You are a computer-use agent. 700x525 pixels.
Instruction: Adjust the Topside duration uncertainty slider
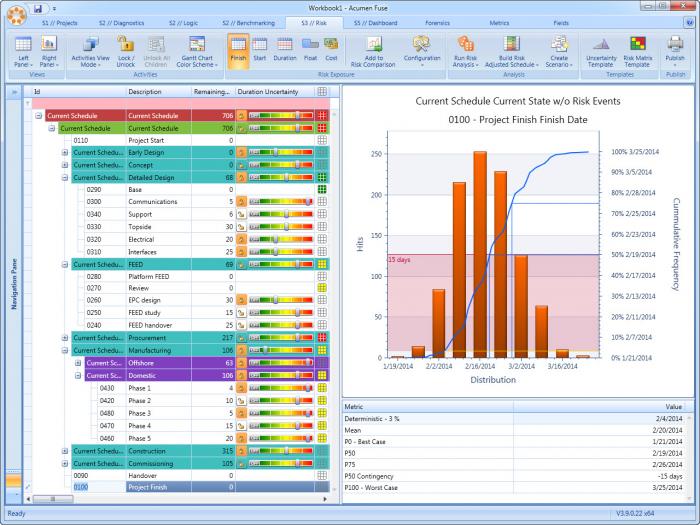click(287, 227)
